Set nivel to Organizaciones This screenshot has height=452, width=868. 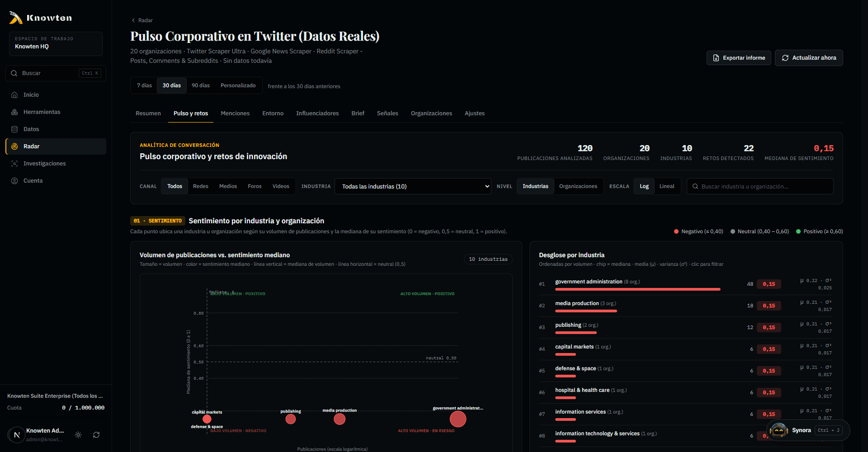[578, 186]
